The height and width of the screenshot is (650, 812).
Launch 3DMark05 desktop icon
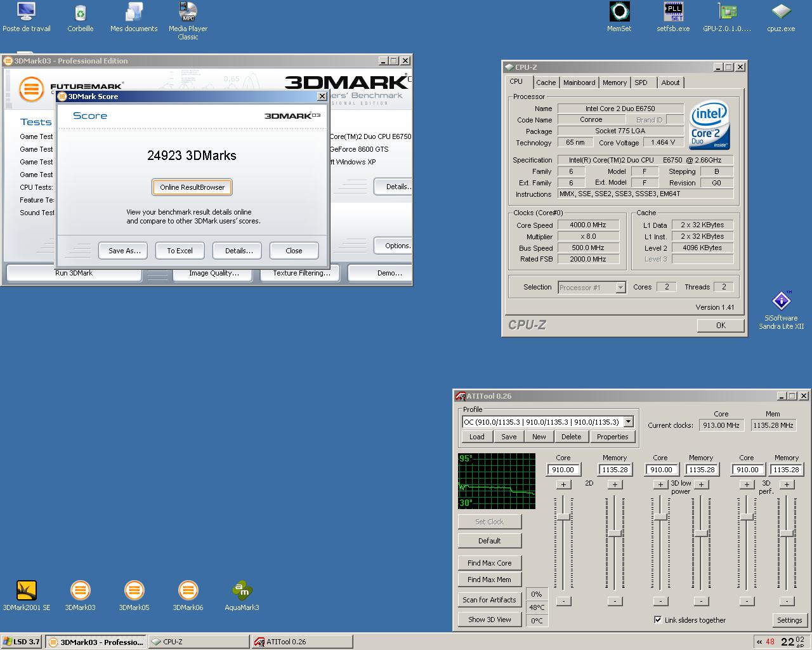[134, 596]
